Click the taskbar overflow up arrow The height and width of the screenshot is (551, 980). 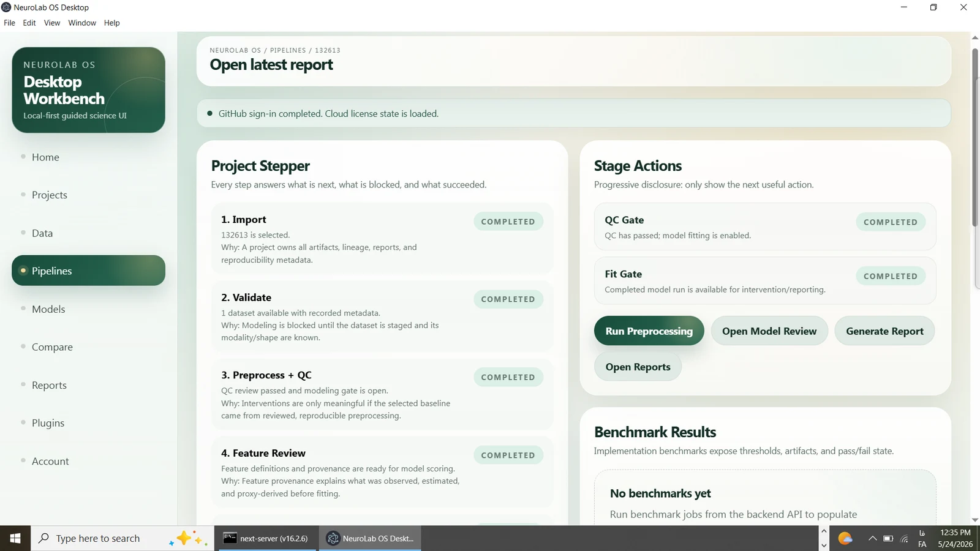(824, 531)
